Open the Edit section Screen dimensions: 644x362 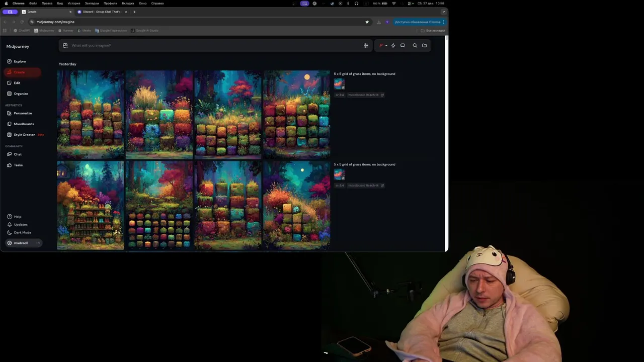click(14, 83)
